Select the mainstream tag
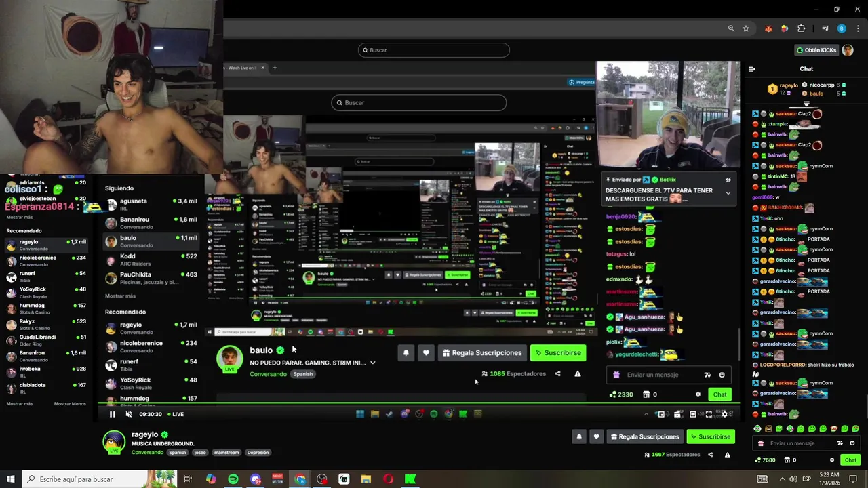The width and height of the screenshot is (868, 488). pyautogui.click(x=226, y=453)
